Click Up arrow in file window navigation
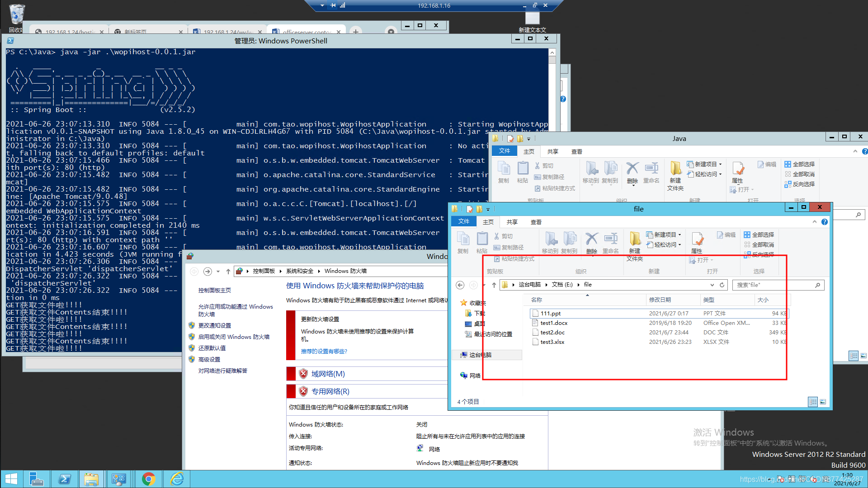 point(494,285)
